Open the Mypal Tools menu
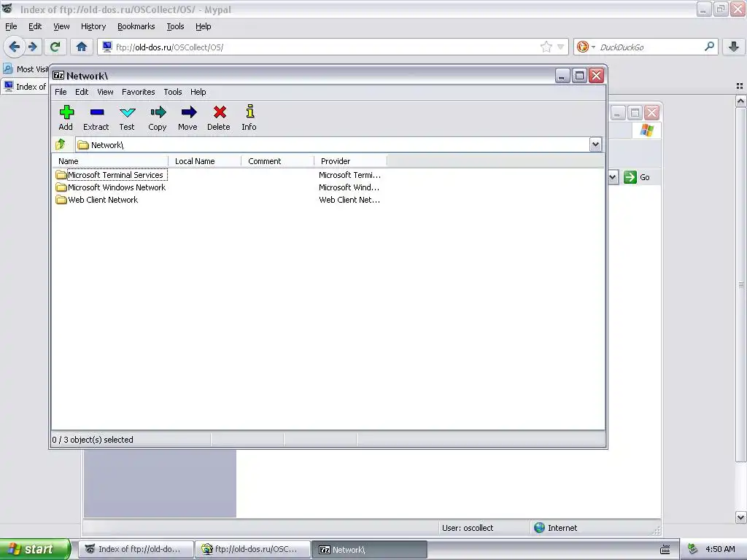Screen dimensions: 747x560 coord(175,26)
